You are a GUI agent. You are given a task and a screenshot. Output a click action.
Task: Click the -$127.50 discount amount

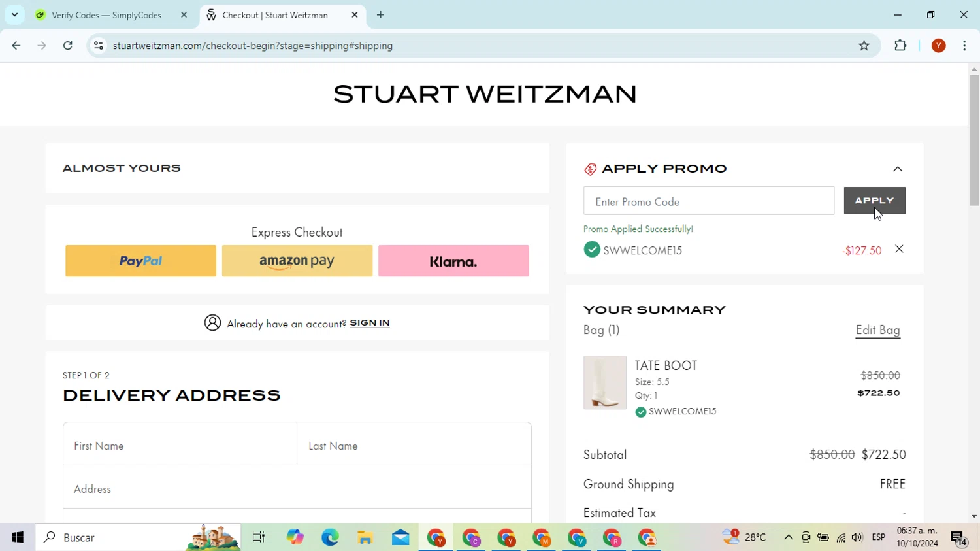click(x=862, y=250)
